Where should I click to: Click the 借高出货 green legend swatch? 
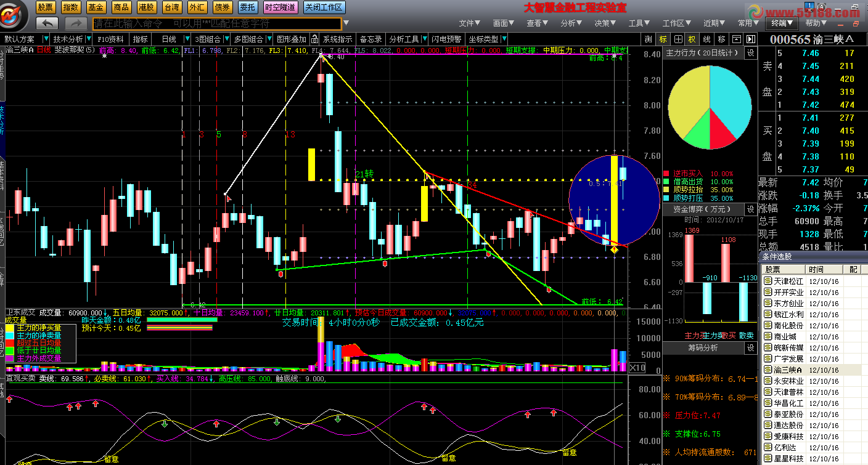[x=666, y=182]
